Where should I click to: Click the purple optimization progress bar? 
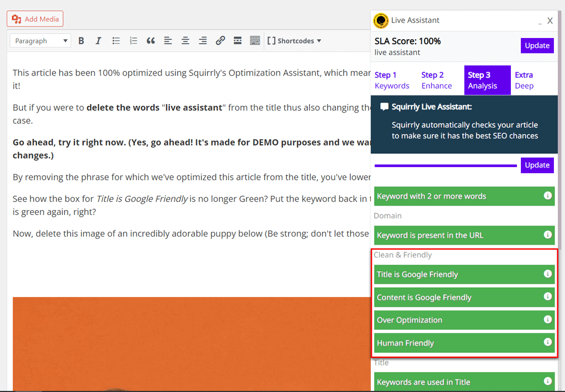coord(446,165)
